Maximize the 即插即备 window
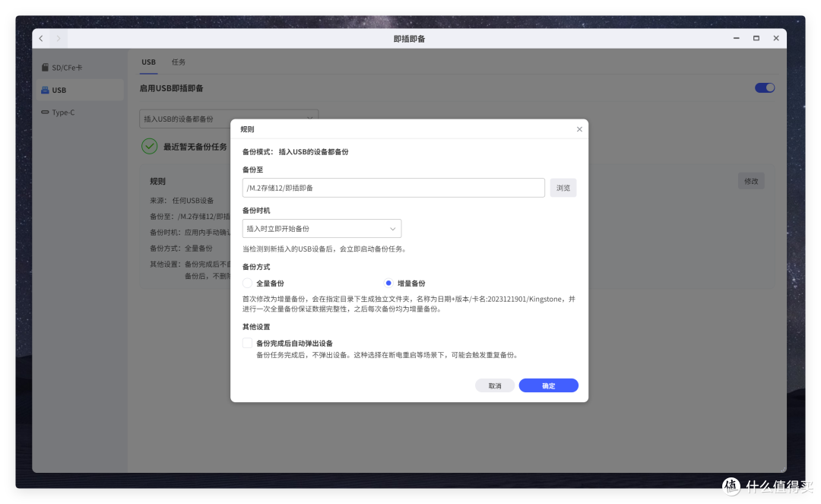This screenshot has height=504, width=821. (x=756, y=38)
